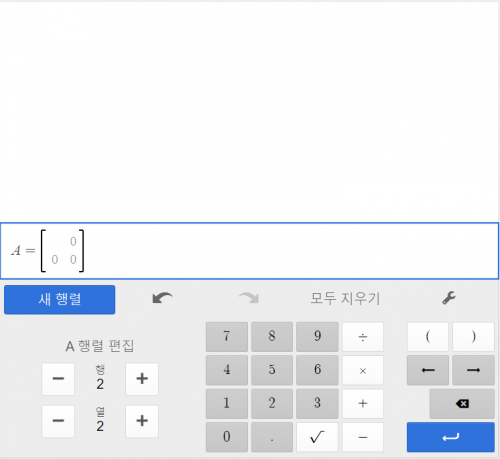Tap the decimal point key
The width and height of the screenshot is (500, 459).
272,437
